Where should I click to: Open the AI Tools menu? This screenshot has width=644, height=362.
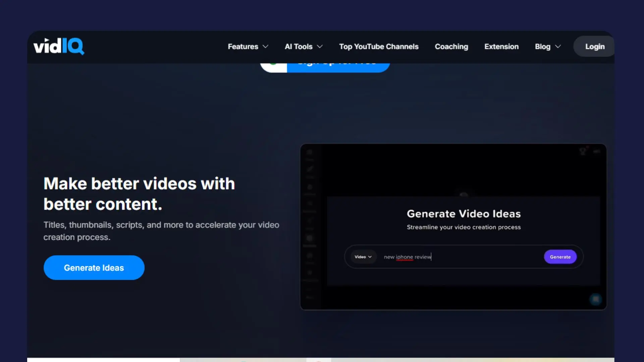pyautogui.click(x=298, y=47)
